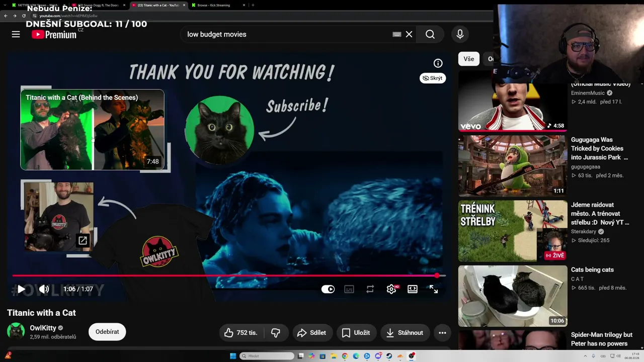Open the Sterakdary channel name

point(584,232)
